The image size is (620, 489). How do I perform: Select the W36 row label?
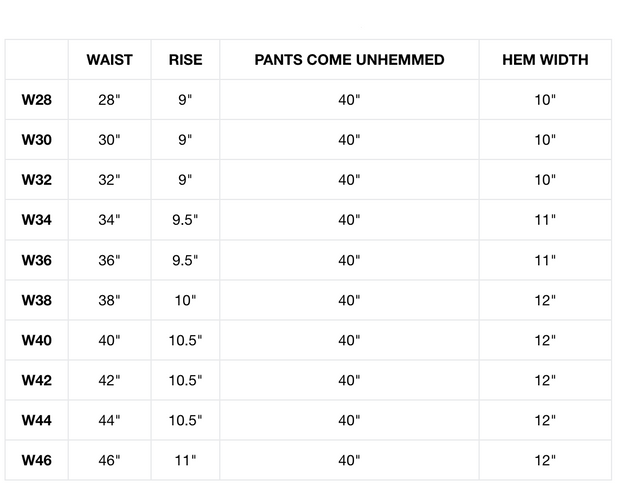tap(37, 260)
